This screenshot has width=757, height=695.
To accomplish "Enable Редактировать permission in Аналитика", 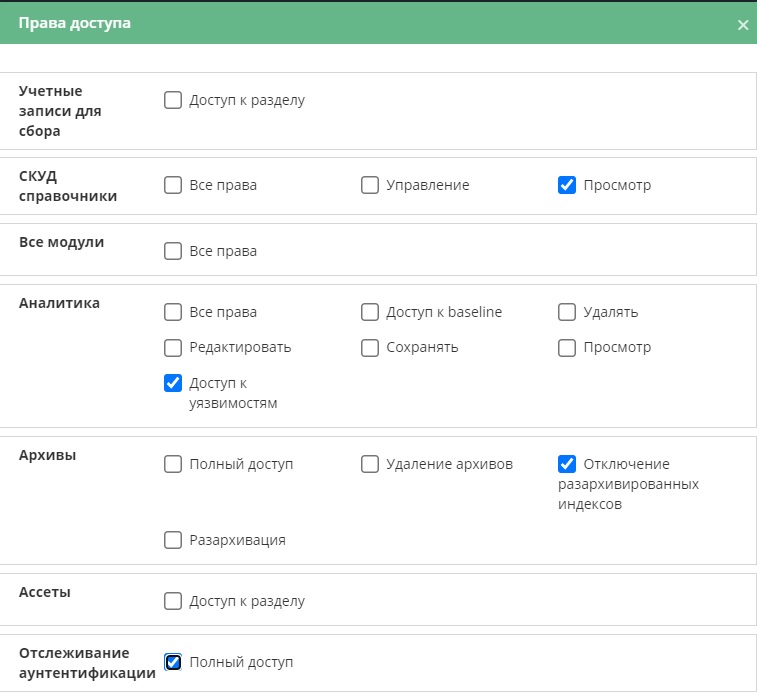I will pyautogui.click(x=173, y=348).
